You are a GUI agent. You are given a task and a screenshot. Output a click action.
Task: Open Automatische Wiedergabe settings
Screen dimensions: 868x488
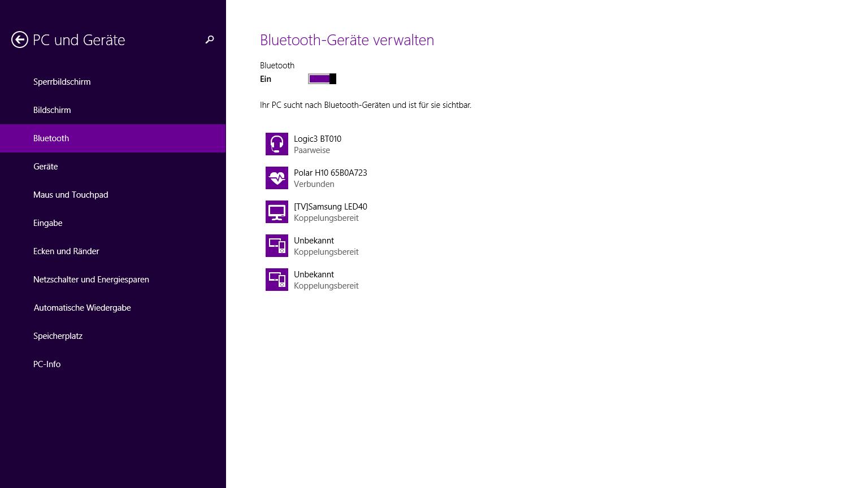[x=113, y=308]
